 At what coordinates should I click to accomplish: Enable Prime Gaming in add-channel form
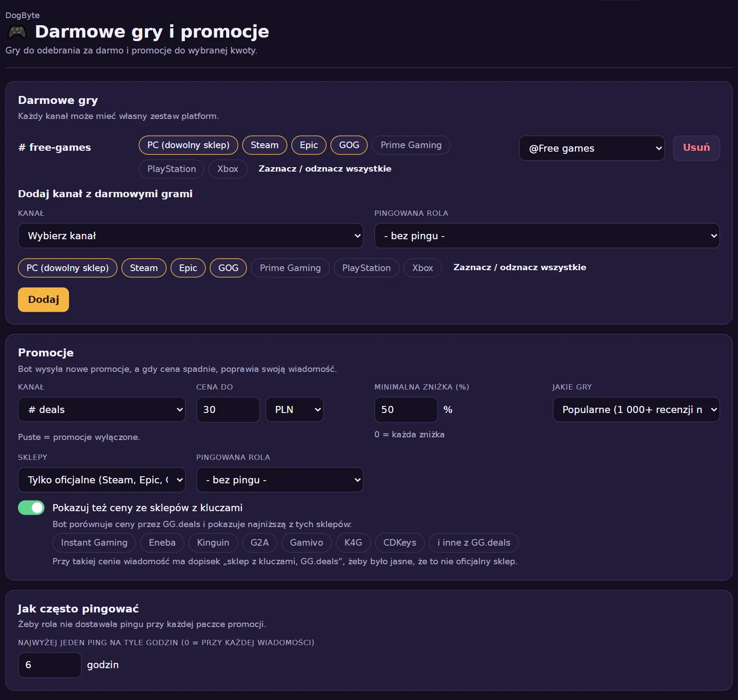pyautogui.click(x=290, y=268)
